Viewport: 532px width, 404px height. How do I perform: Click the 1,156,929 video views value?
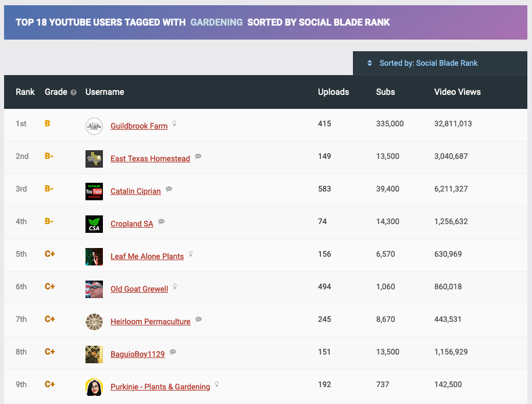coord(451,352)
